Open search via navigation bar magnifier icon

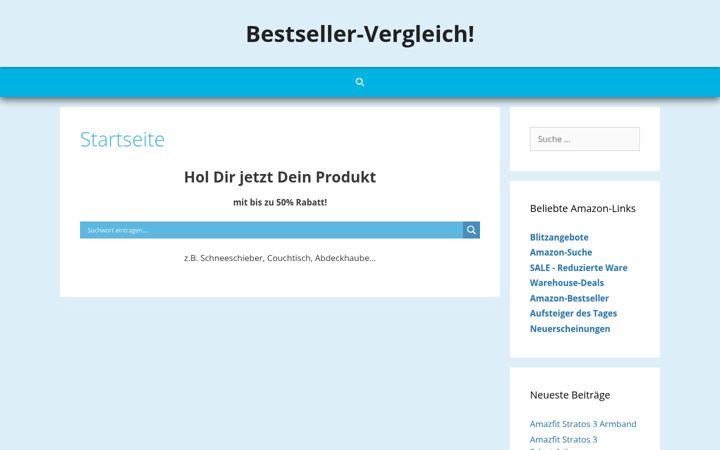360,82
